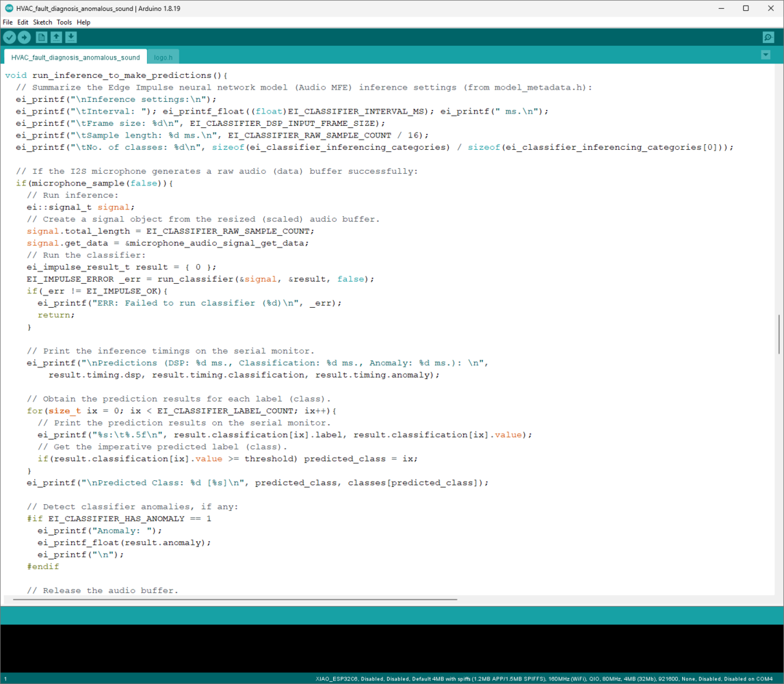Open the Edit menu
Image resolution: width=784 pixels, height=684 pixels.
pos(23,23)
